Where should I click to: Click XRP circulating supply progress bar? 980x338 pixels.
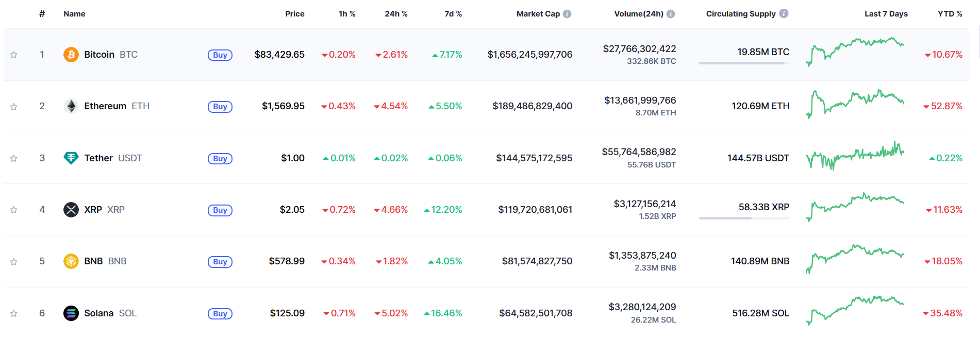pos(744,218)
